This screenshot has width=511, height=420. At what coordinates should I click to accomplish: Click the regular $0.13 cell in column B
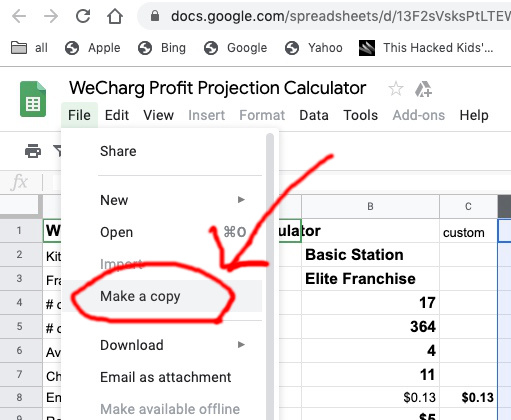tap(370, 397)
